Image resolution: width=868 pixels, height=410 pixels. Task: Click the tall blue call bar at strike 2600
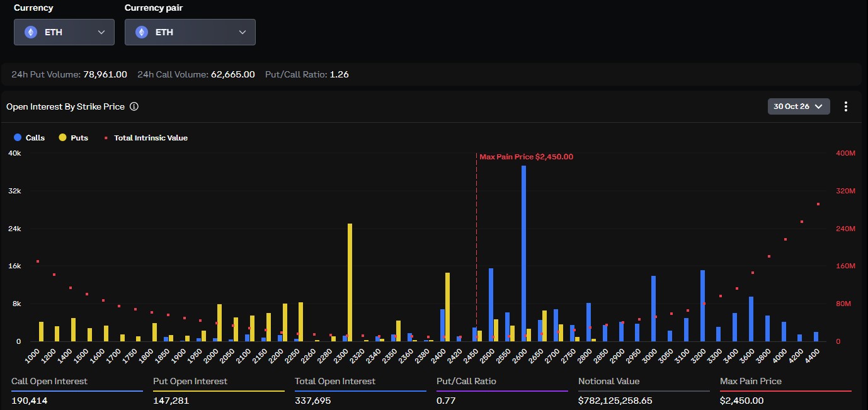tap(523, 253)
